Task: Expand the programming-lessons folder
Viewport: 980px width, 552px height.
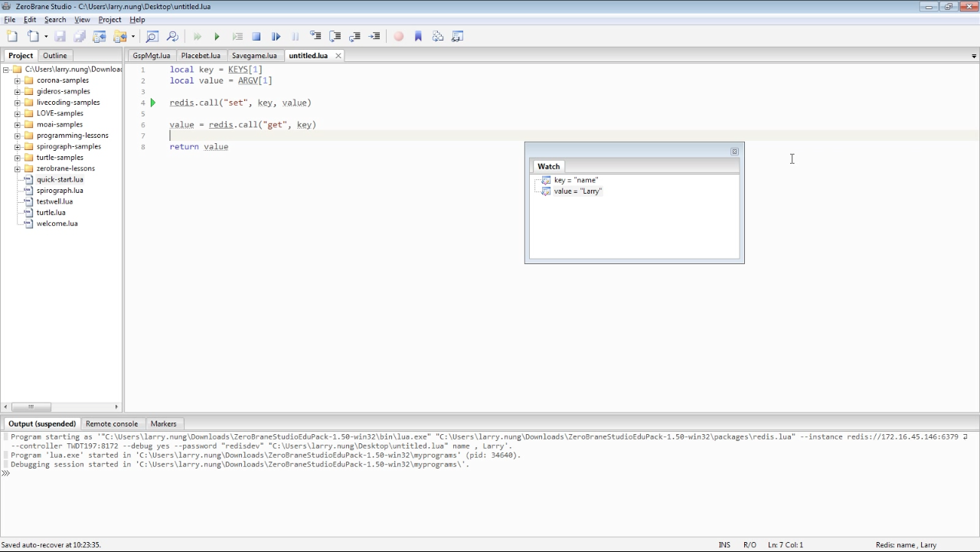Action: [x=18, y=136]
